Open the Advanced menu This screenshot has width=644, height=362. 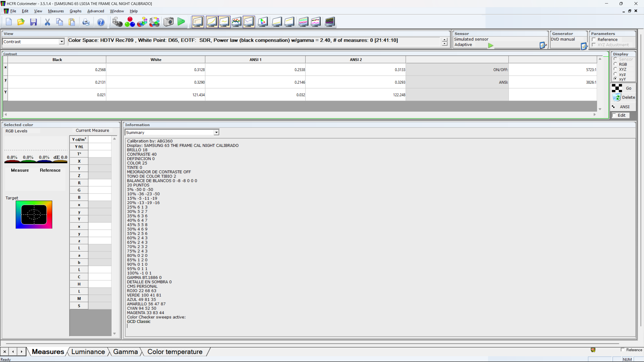(x=95, y=11)
